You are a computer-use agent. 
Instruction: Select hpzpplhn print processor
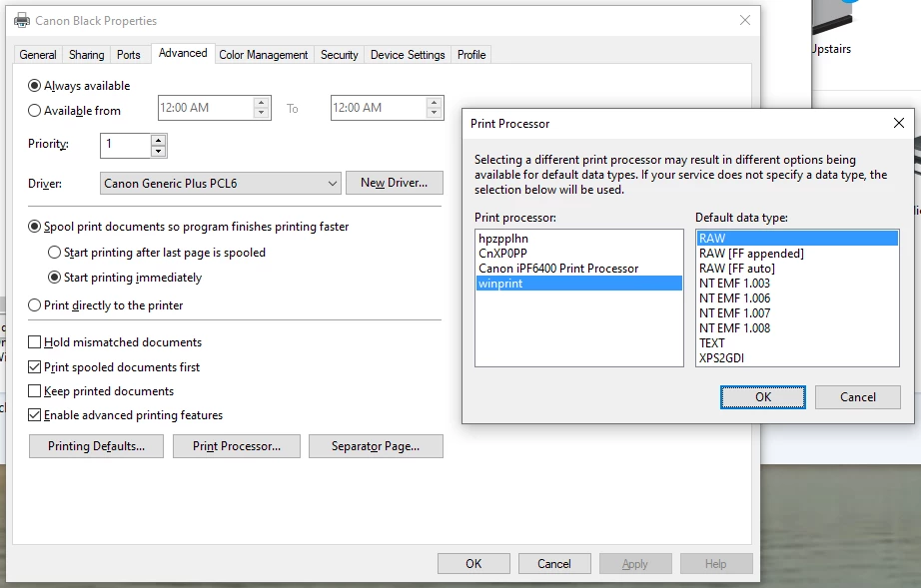[578, 239]
